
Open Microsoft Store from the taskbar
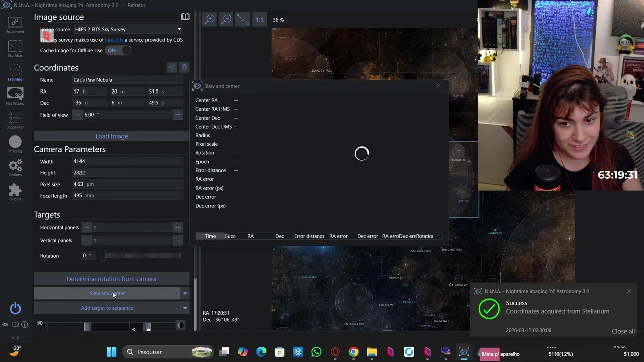click(x=279, y=352)
